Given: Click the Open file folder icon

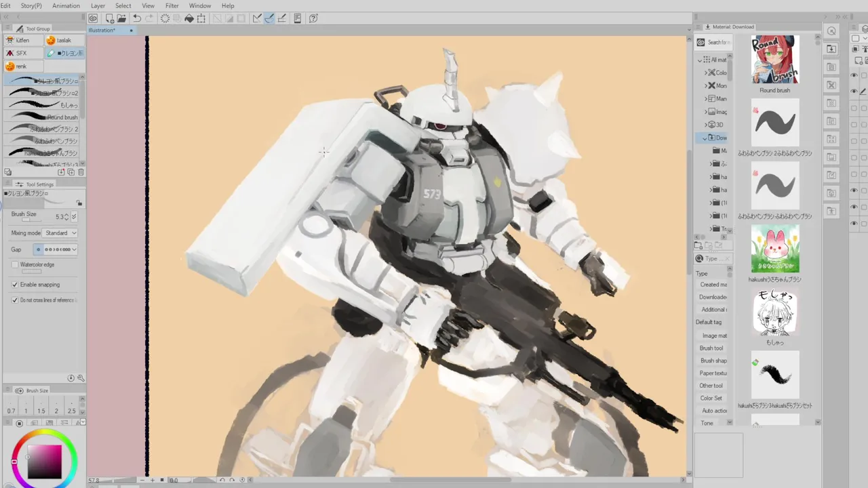Looking at the screenshot, I should pyautogui.click(x=121, y=18).
